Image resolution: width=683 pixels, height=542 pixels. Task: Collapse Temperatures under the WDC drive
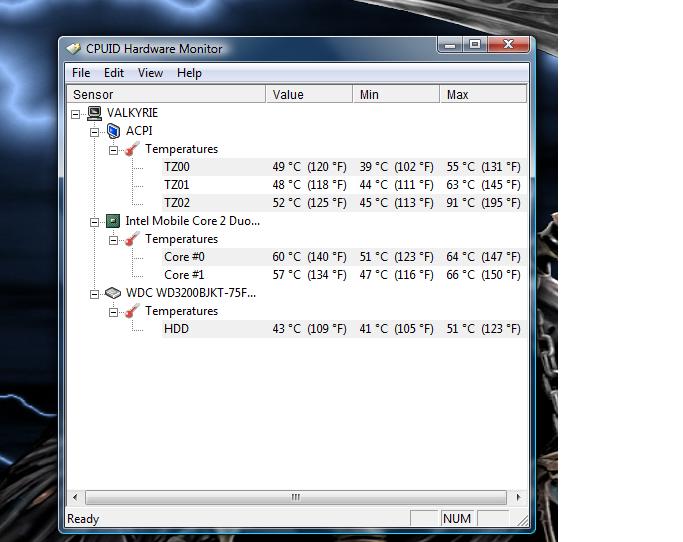click(x=113, y=312)
